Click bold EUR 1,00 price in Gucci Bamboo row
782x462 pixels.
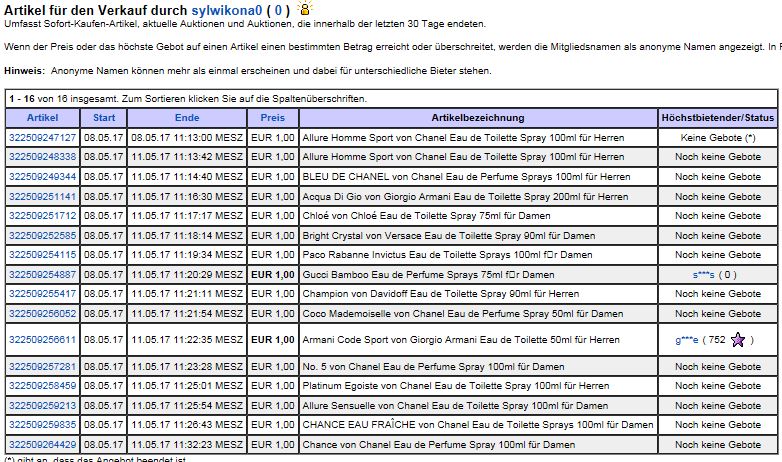tap(273, 274)
